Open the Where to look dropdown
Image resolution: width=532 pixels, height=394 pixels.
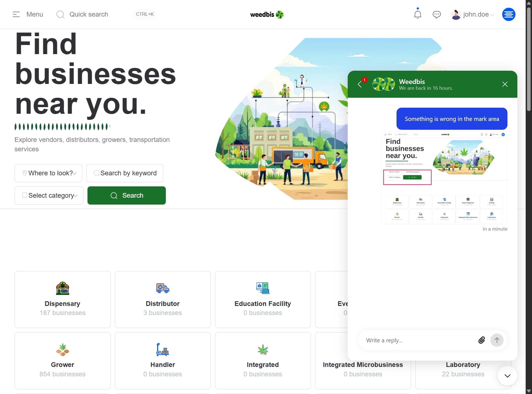pyautogui.click(x=49, y=173)
